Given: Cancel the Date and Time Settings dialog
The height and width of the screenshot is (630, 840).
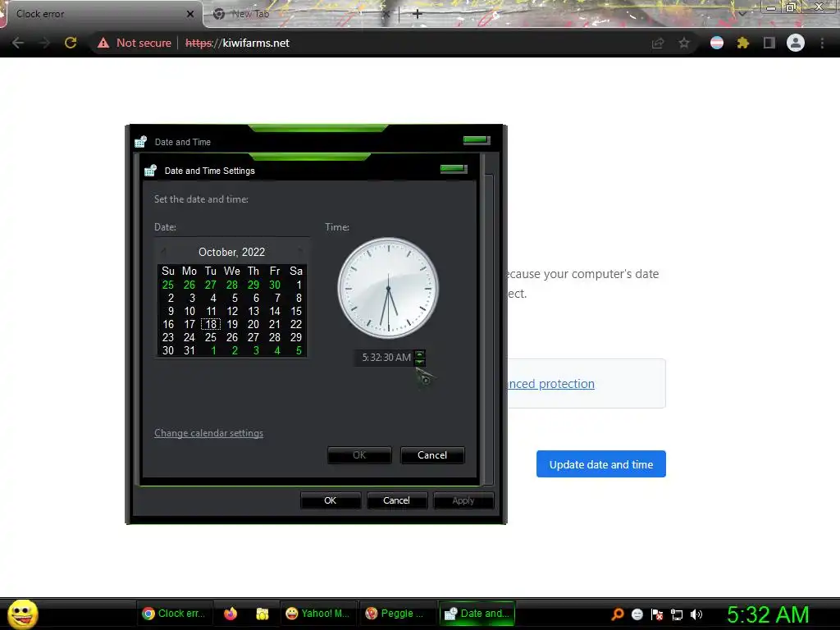Looking at the screenshot, I should (432, 455).
